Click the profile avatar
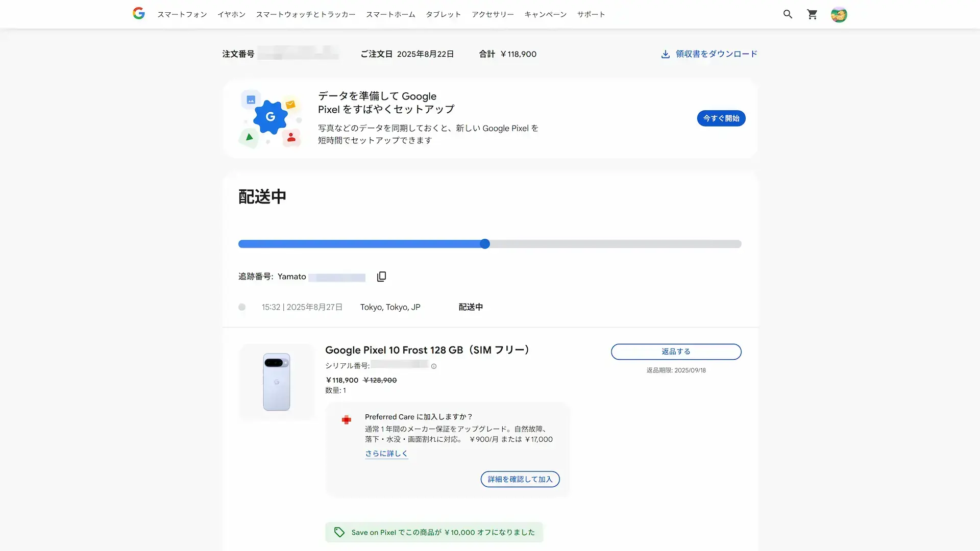 [839, 14]
